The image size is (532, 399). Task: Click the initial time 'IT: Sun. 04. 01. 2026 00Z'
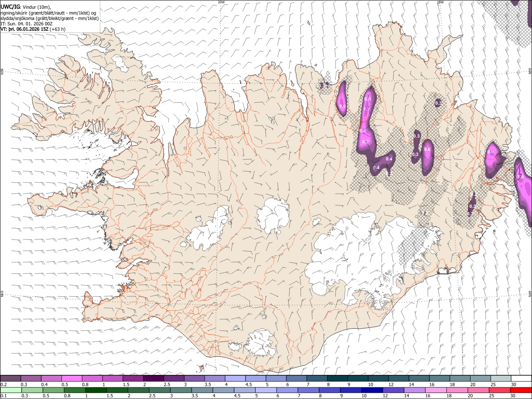(27, 24)
